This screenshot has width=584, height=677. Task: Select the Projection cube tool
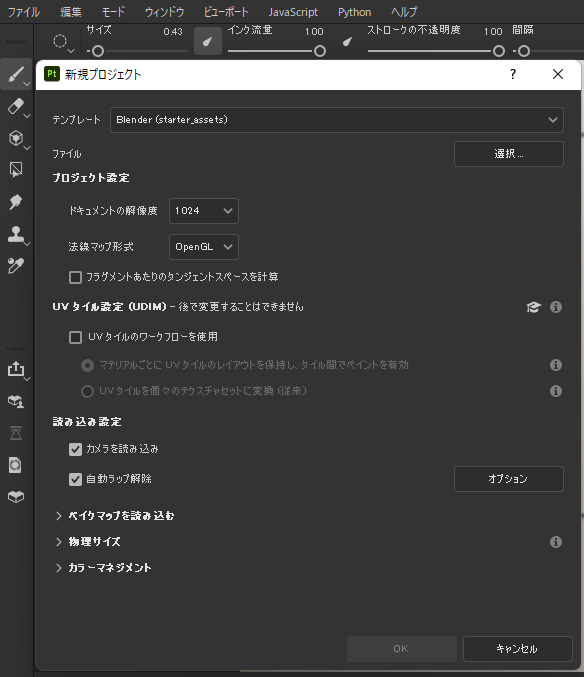[16, 138]
